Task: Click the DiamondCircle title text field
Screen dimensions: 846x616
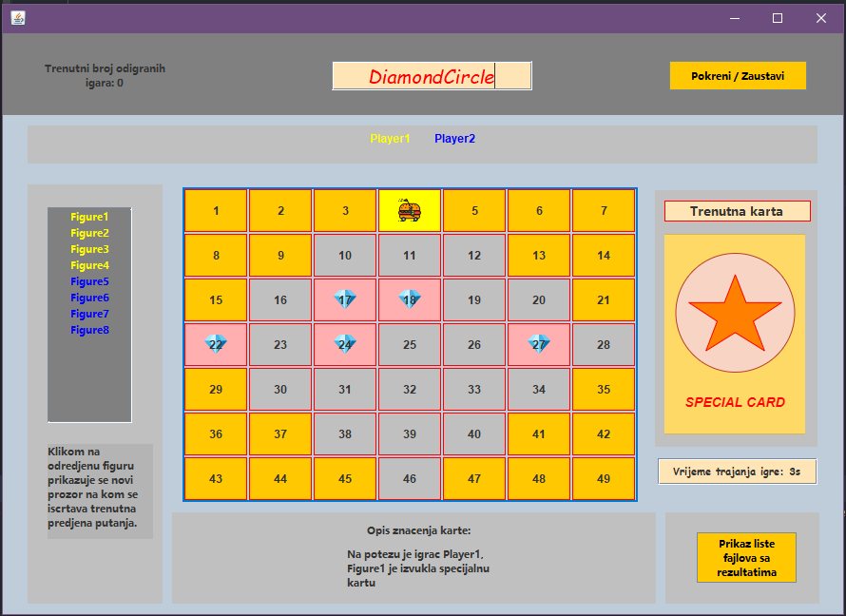Action: coord(432,76)
